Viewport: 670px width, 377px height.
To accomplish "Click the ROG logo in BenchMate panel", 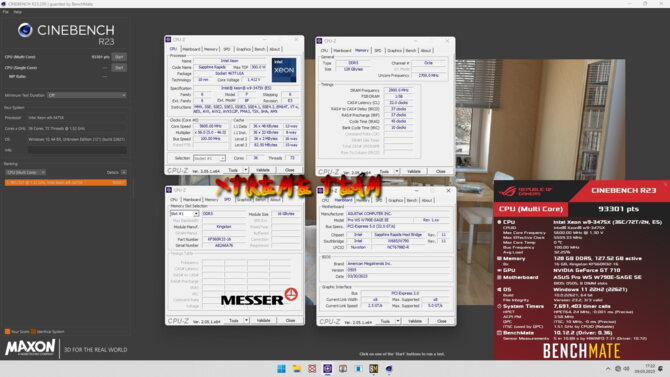I will pyautogui.click(x=507, y=191).
